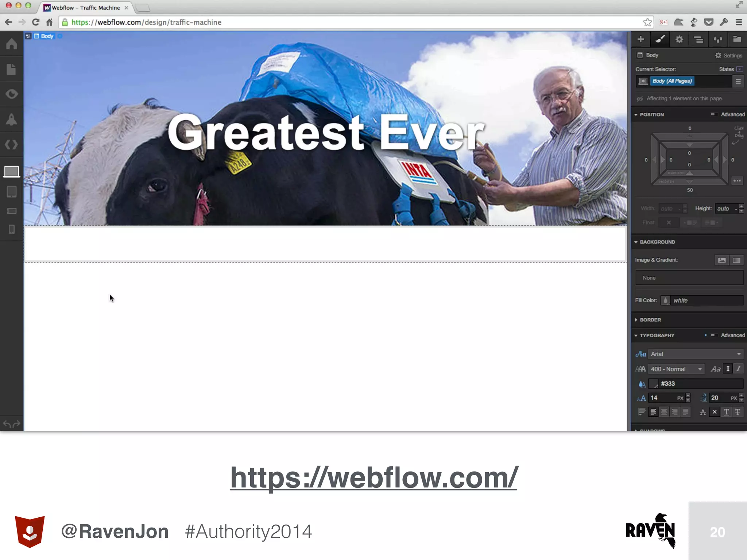Reload the page in browser
Viewport: 747px width, 560px height.
pyautogui.click(x=35, y=22)
